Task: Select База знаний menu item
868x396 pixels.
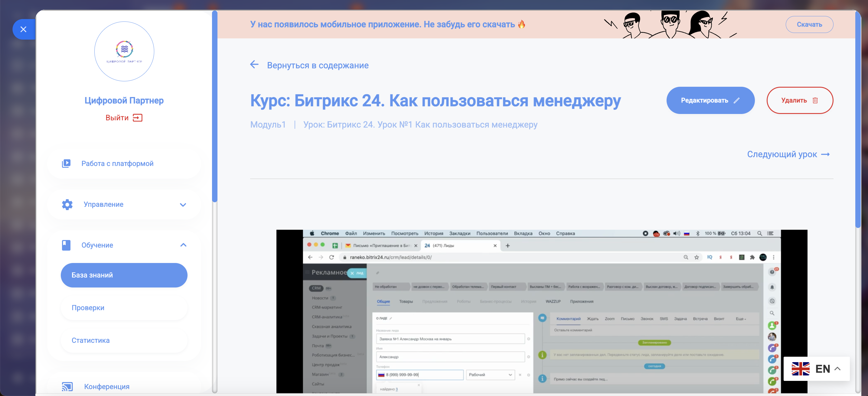Action: pos(124,275)
